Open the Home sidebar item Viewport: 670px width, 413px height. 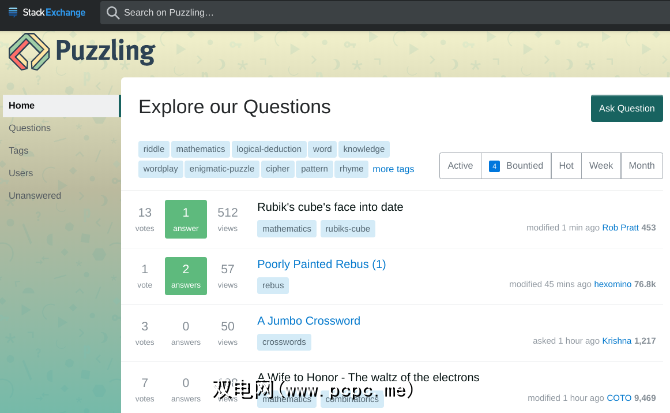(x=62, y=105)
